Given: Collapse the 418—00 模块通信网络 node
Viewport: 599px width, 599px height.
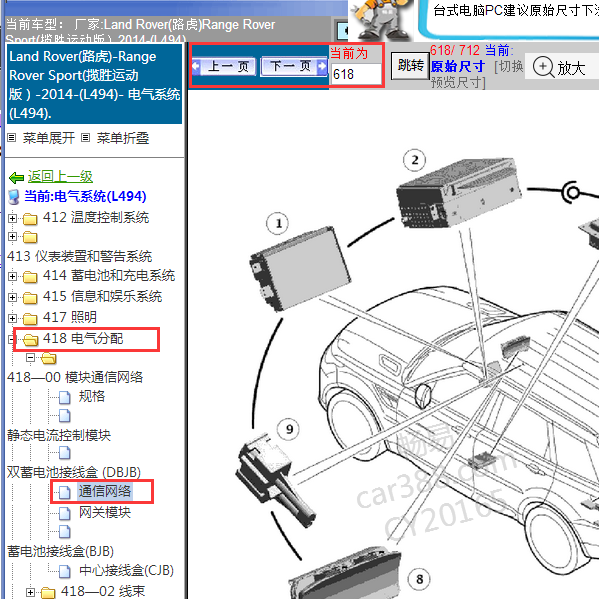Looking at the screenshot, I should pos(30,358).
